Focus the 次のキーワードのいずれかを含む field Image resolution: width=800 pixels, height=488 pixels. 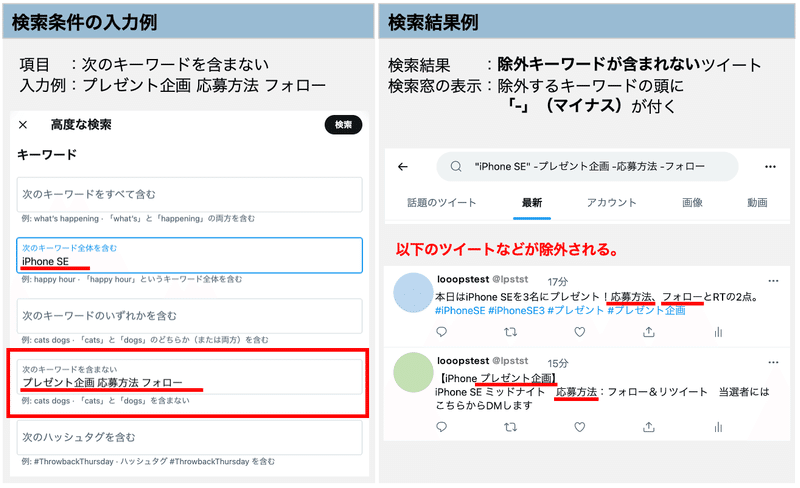189,316
